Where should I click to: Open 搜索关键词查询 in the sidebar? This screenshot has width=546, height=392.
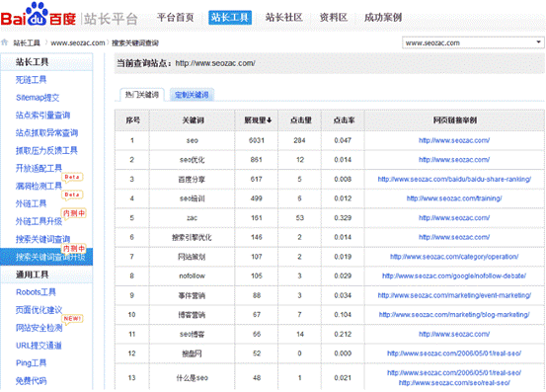pyautogui.click(x=42, y=239)
